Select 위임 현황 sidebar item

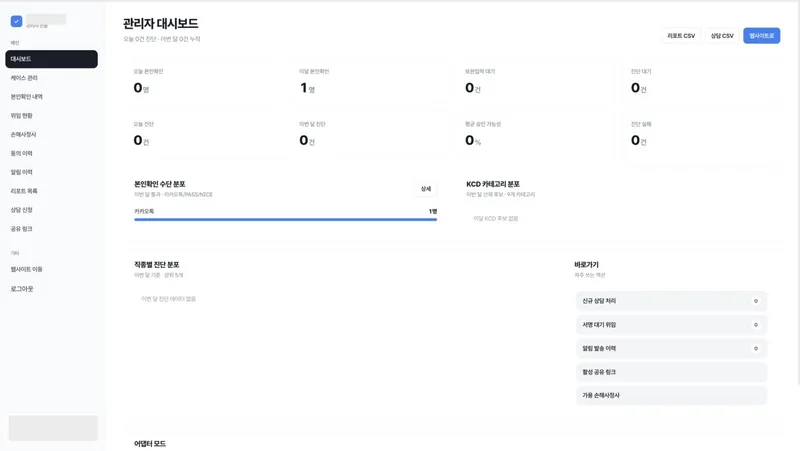(x=52, y=116)
